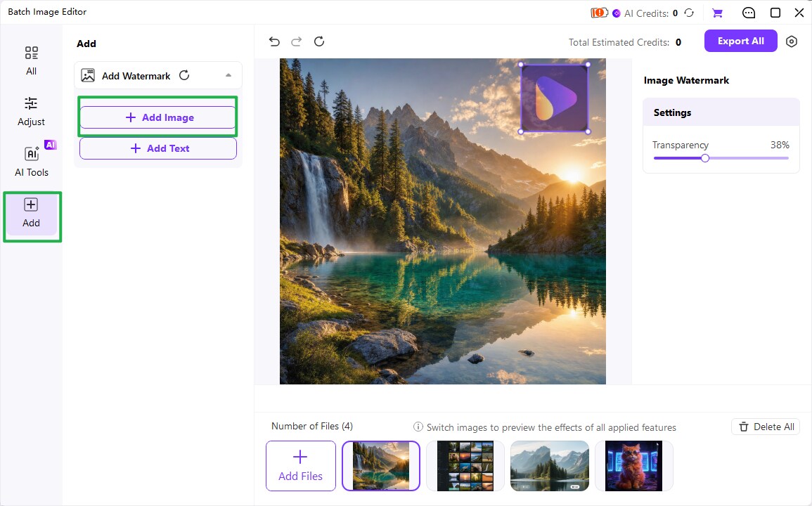Maximize the Batch Image Editor window

click(x=775, y=13)
